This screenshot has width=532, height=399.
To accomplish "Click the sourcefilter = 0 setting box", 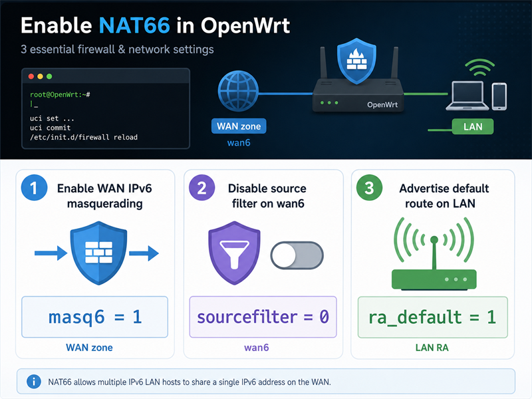I will click(x=263, y=317).
